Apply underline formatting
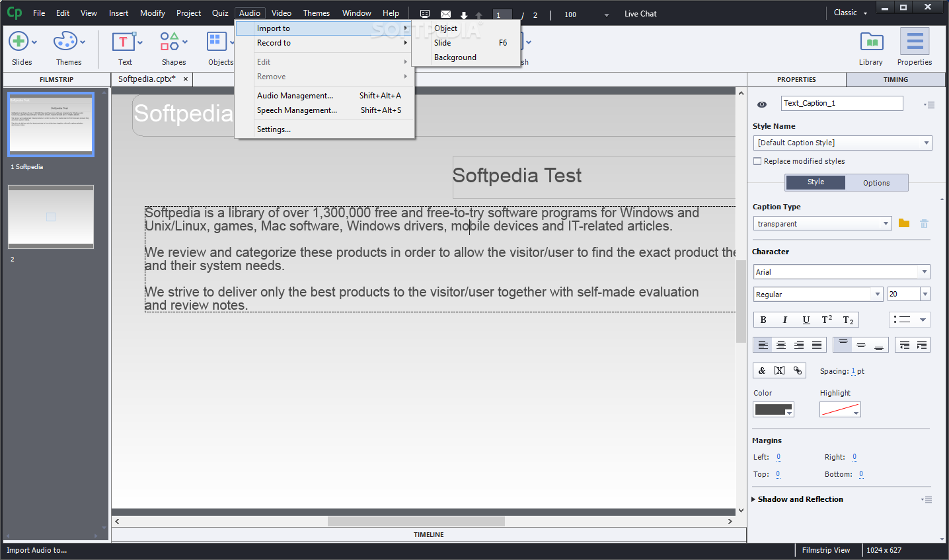Viewport: 949px width, 560px height. tap(806, 320)
